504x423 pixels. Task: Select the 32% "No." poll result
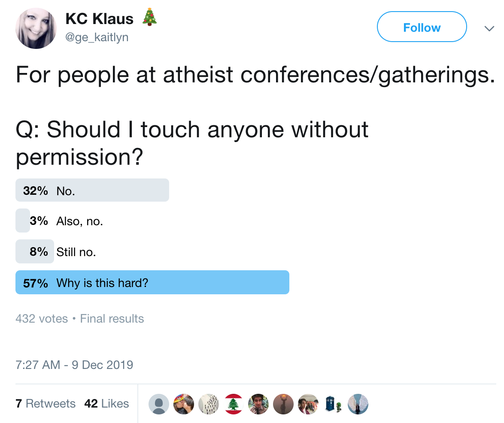[x=92, y=190]
